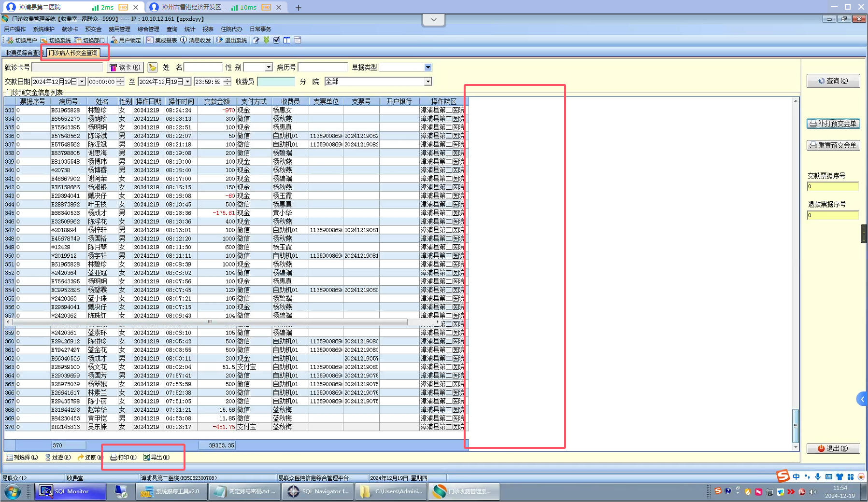Click the volume speaker tray icon

(x=813, y=492)
